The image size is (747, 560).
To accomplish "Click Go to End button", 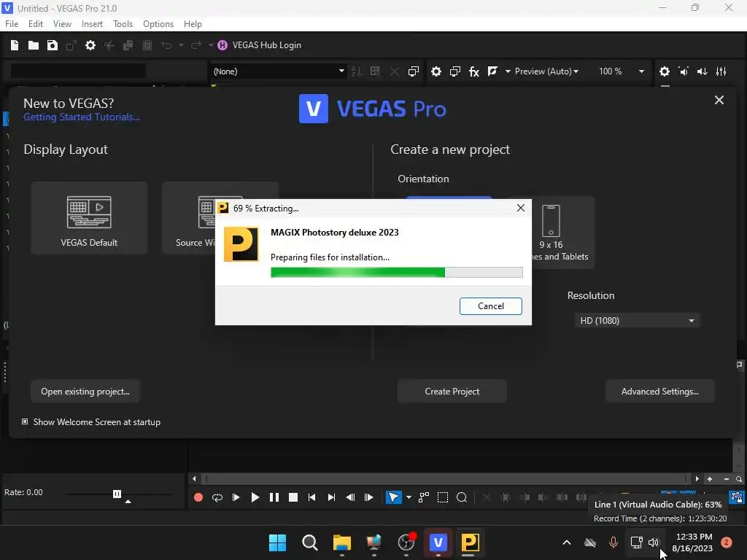I will point(331,497).
